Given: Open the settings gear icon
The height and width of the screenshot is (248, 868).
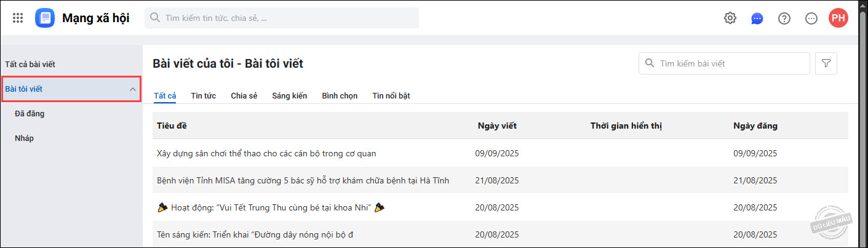Looking at the screenshot, I should [x=730, y=18].
